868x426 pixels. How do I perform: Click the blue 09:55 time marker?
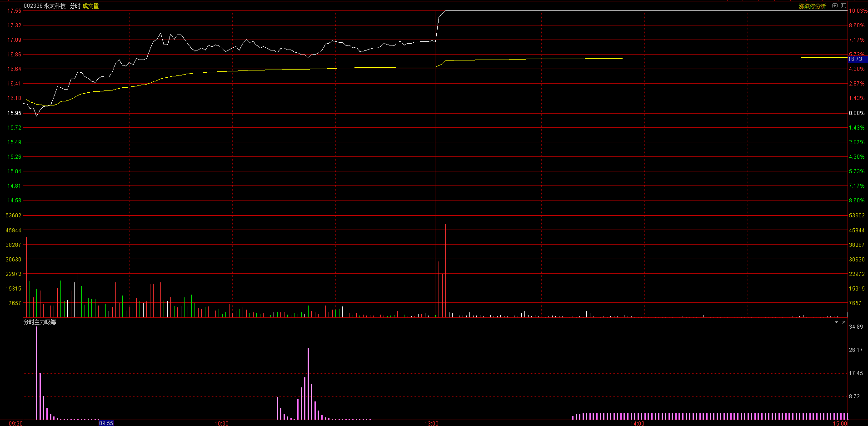[106, 423]
